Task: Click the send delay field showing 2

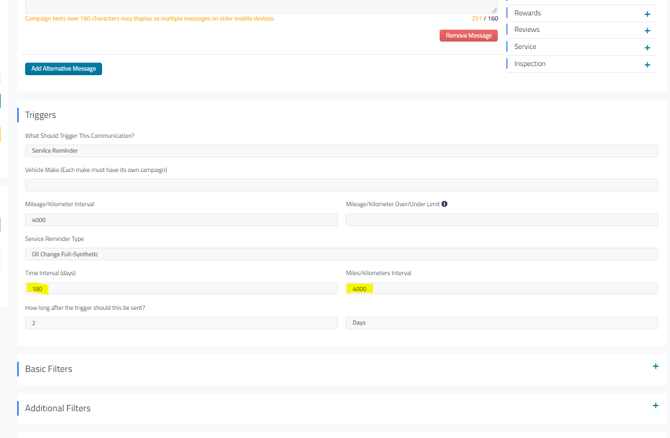Action: 181,323
